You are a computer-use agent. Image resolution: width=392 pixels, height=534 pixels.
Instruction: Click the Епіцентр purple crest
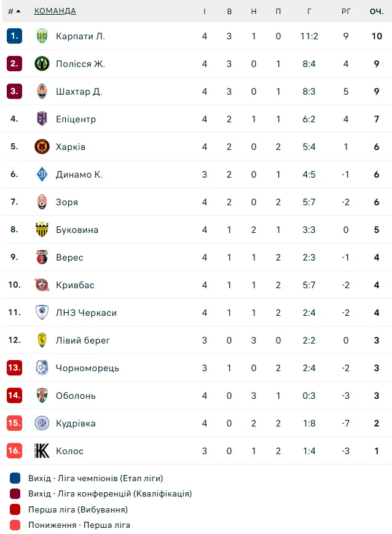tap(42, 119)
